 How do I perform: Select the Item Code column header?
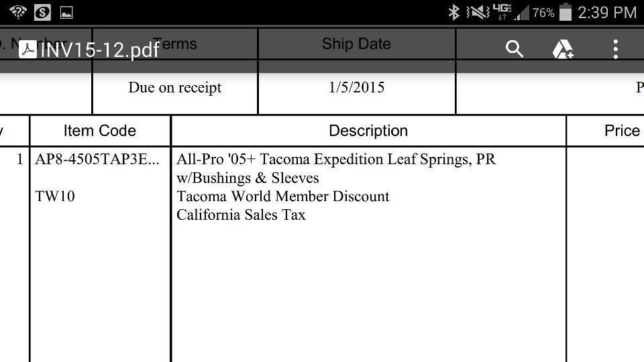100,131
